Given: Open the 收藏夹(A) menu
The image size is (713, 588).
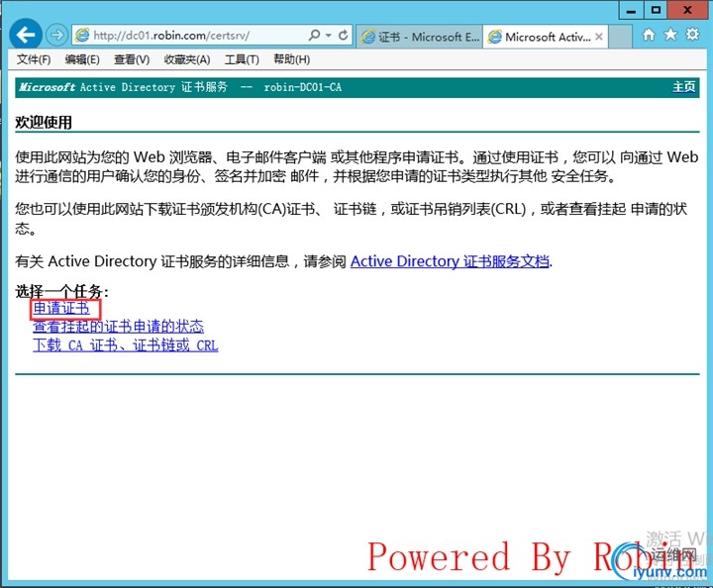Looking at the screenshot, I should pos(187,59).
